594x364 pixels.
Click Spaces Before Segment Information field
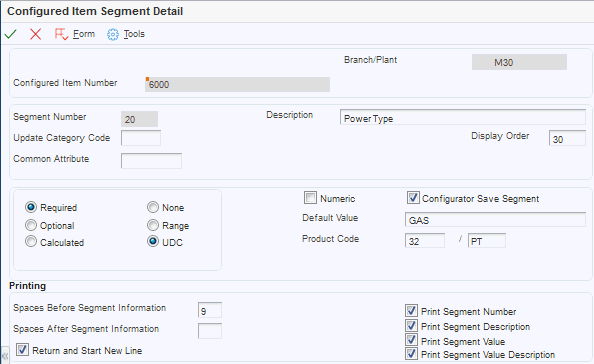point(210,310)
